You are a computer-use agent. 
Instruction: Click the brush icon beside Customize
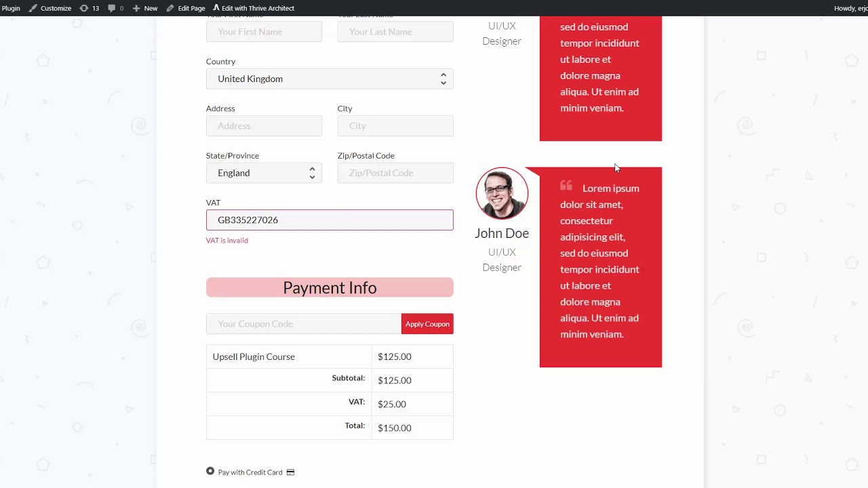(x=33, y=8)
